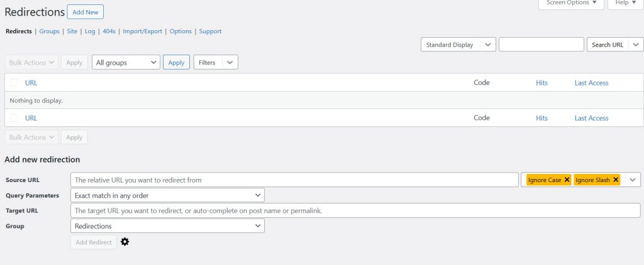Open the Support tab

tap(210, 31)
